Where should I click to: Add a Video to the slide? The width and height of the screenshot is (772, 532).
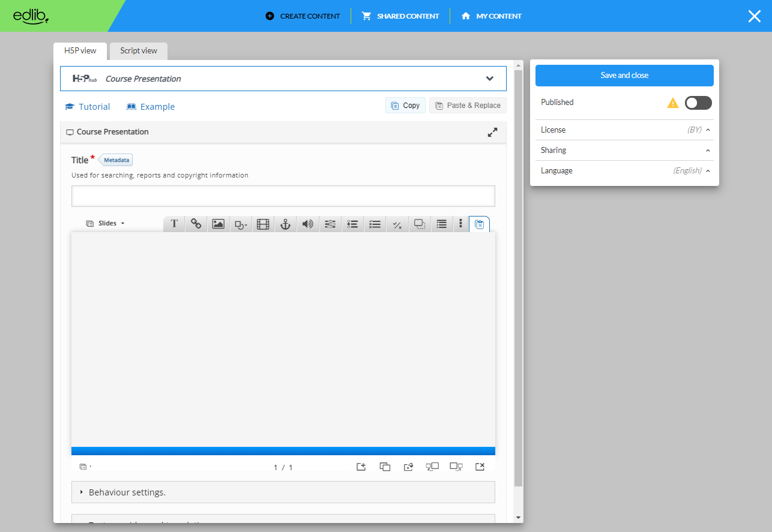pyautogui.click(x=263, y=224)
